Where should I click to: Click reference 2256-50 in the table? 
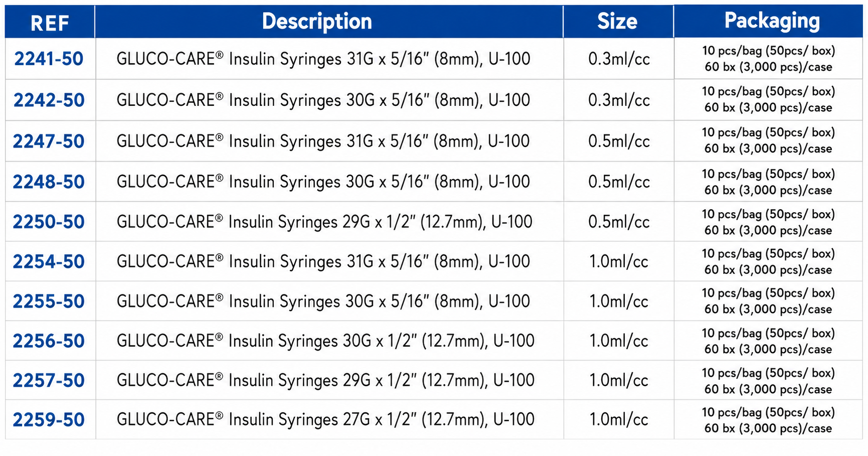click(49, 341)
